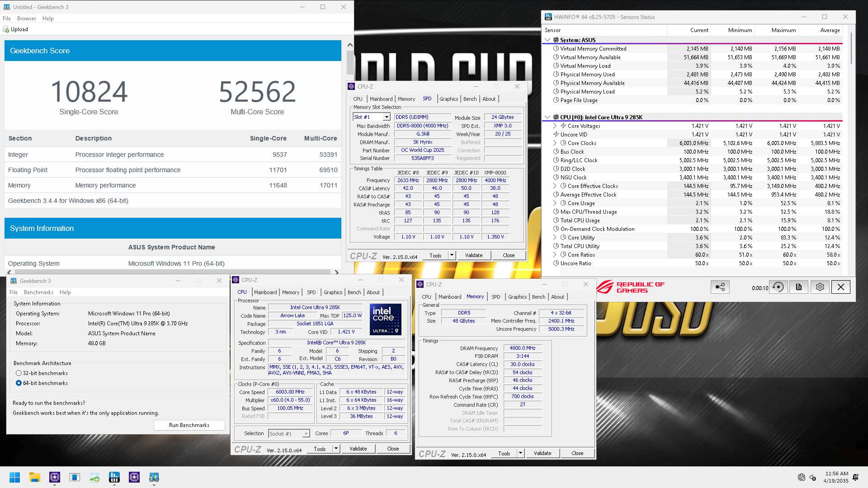
Task: Click Run Benchmarks button
Action: pos(189,425)
